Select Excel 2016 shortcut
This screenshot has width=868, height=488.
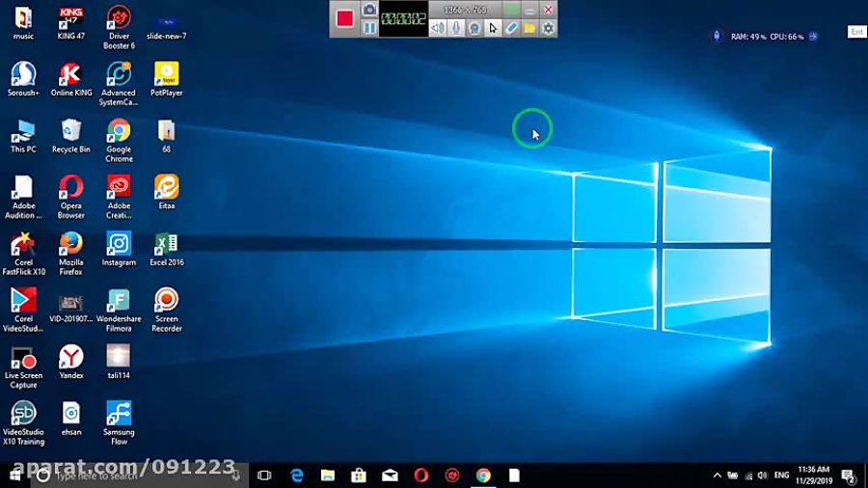tap(167, 250)
